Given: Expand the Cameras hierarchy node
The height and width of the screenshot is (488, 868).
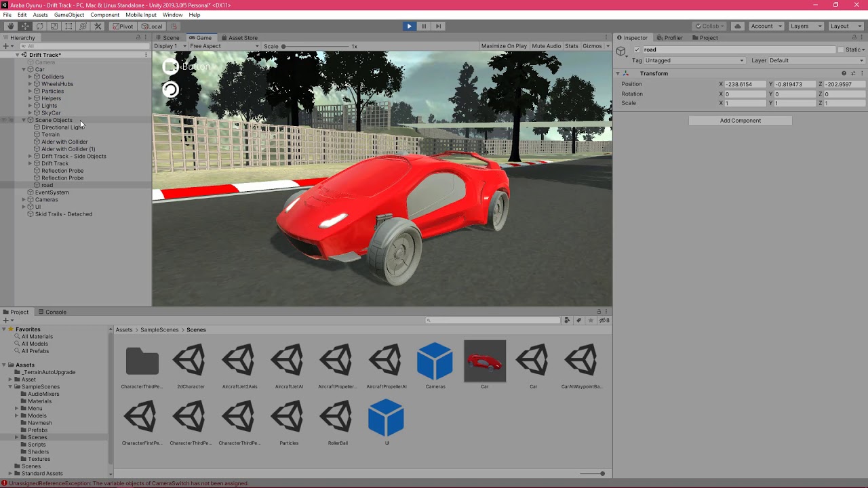Looking at the screenshot, I should (24, 200).
